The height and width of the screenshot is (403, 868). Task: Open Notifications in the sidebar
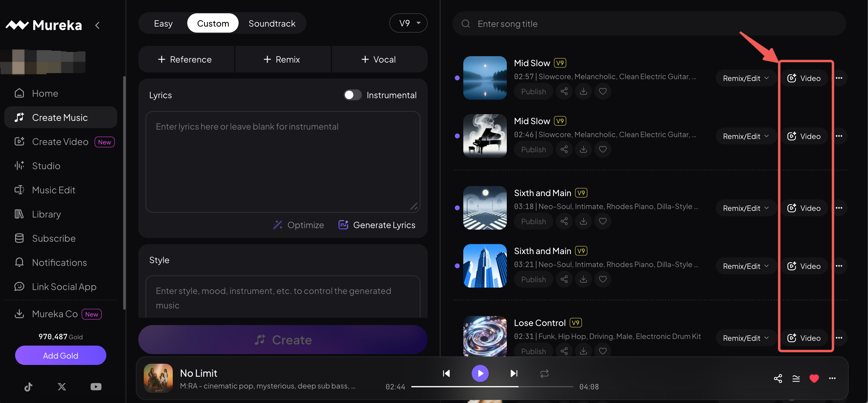point(61,263)
